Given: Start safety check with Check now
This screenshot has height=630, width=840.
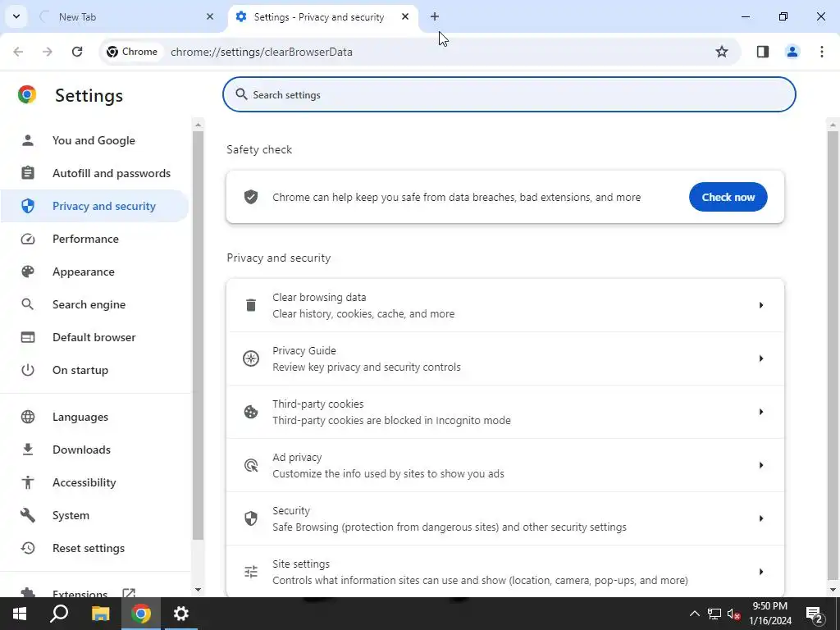Looking at the screenshot, I should 728,197.
